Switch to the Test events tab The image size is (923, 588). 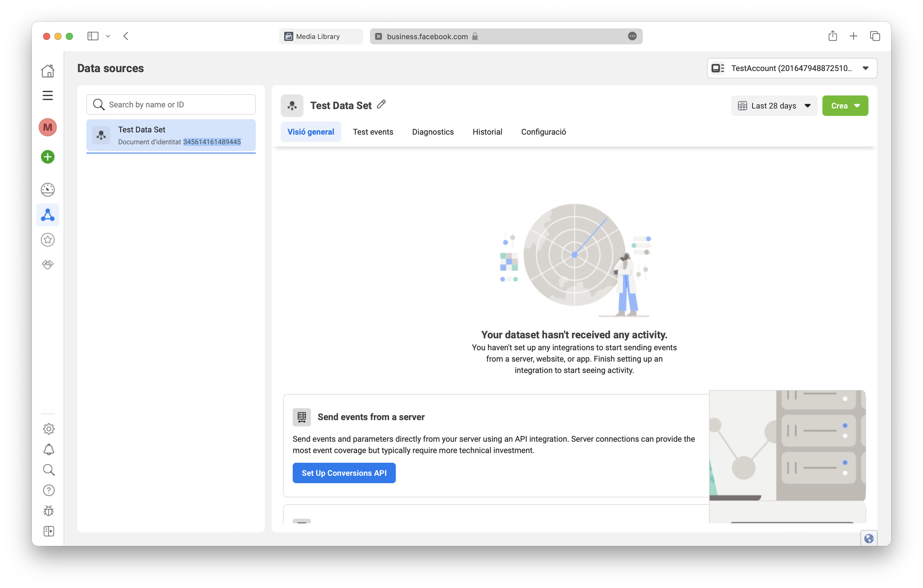pos(373,132)
